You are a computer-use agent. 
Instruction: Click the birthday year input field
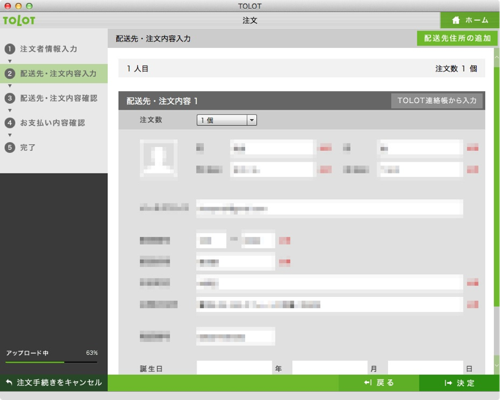pos(234,368)
